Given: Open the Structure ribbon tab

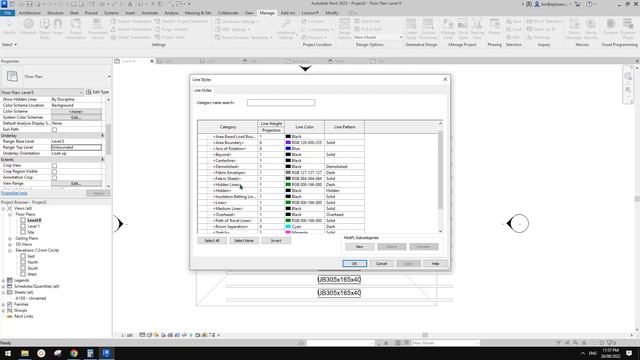Looking at the screenshot, I should (x=56, y=13).
